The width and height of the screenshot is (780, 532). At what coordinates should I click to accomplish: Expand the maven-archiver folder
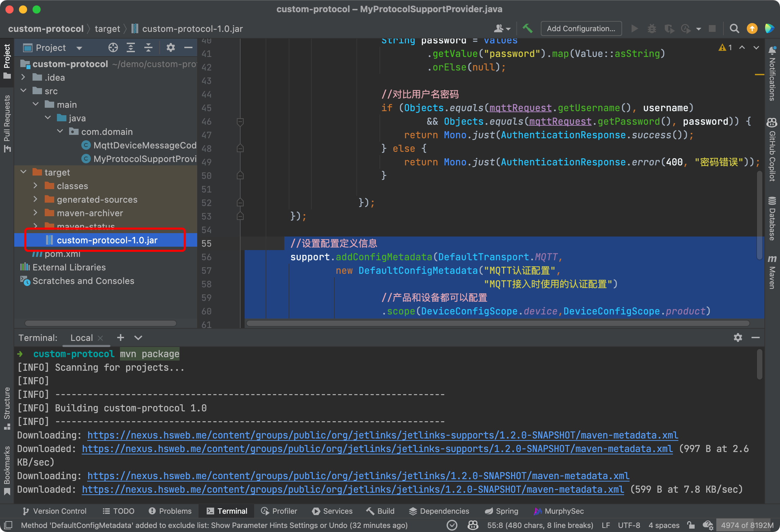click(x=36, y=213)
